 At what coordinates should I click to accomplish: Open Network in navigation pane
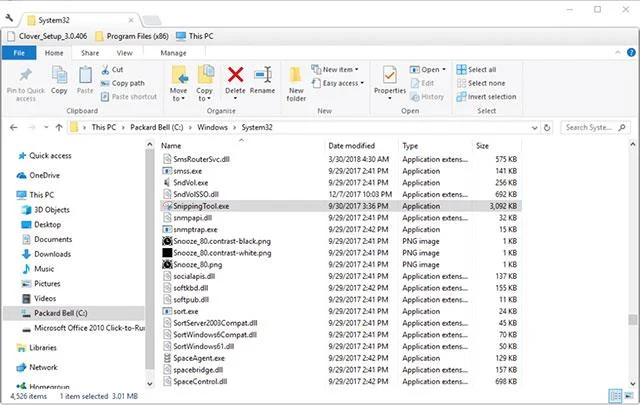(38, 367)
